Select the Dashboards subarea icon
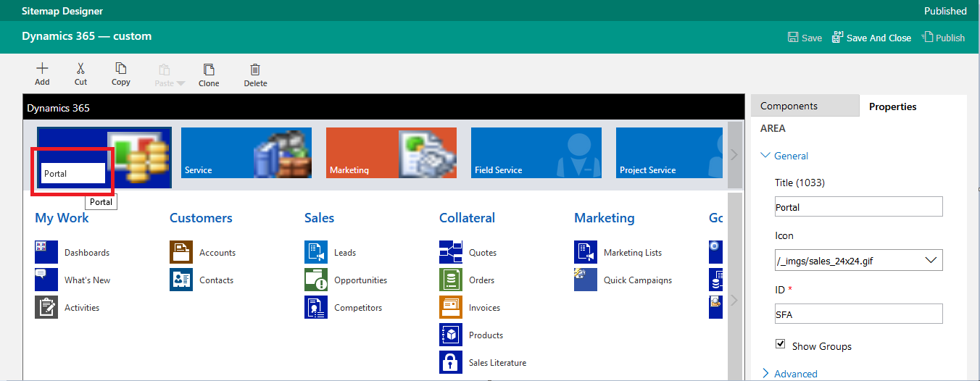 (46, 252)
